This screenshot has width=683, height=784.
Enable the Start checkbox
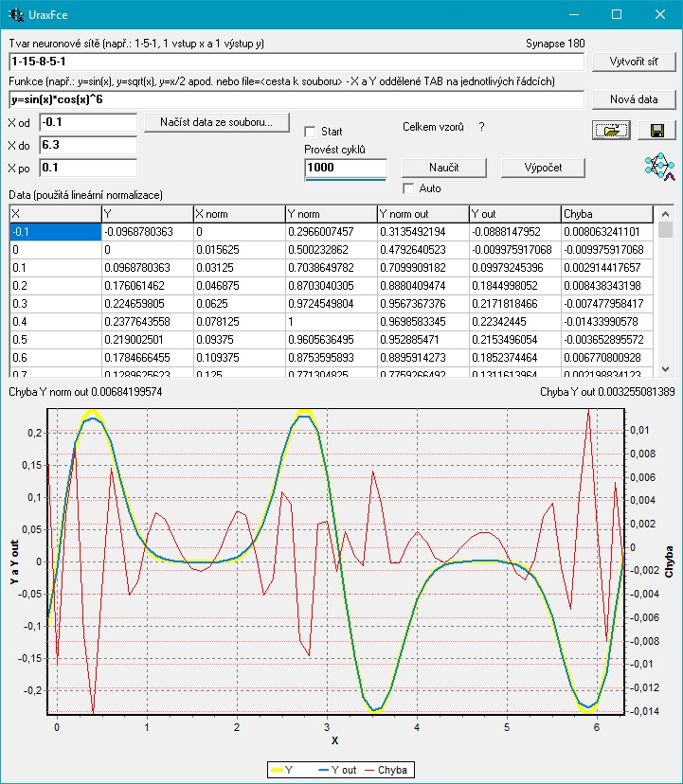310,132
